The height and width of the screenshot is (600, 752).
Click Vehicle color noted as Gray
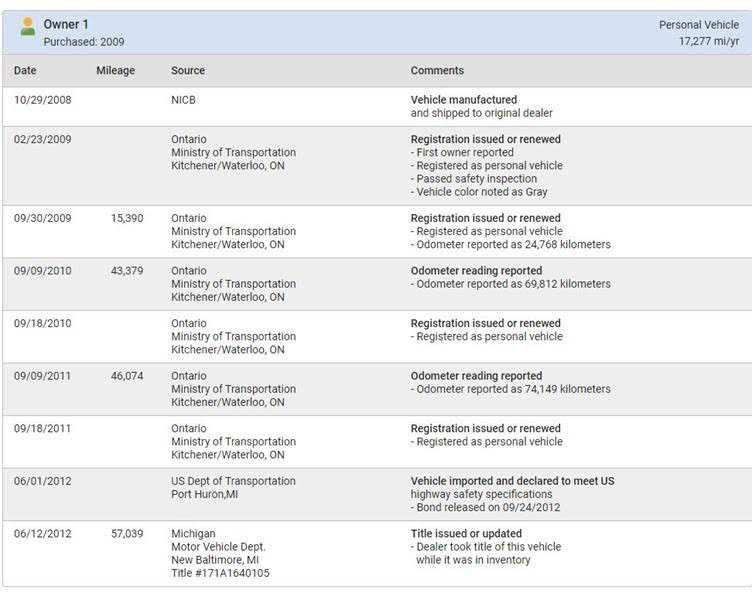pos(481,192)
